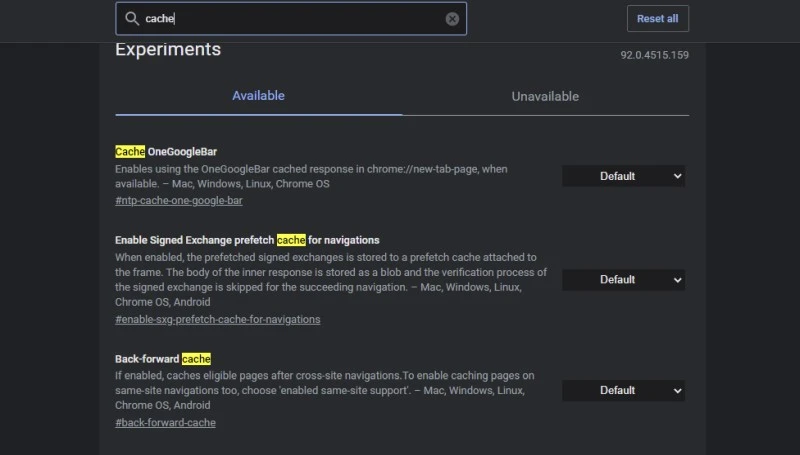Click the Back-forward cache experiment title
This screenshot has width=800, height=455.
[163, 359]
